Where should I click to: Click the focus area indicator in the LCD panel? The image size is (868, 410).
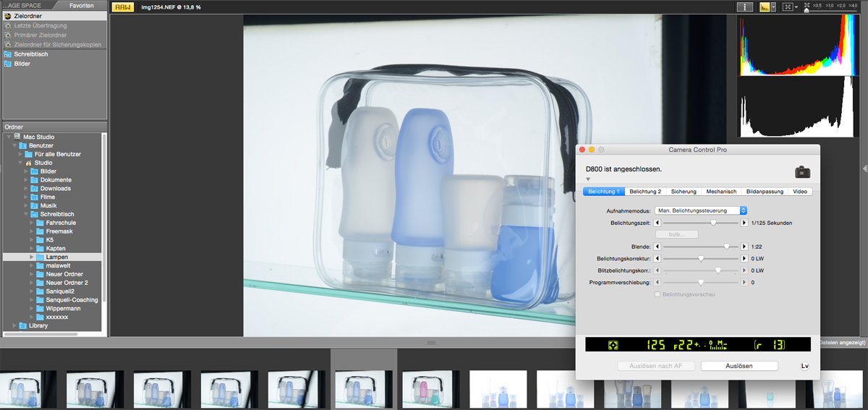point(613,345)
